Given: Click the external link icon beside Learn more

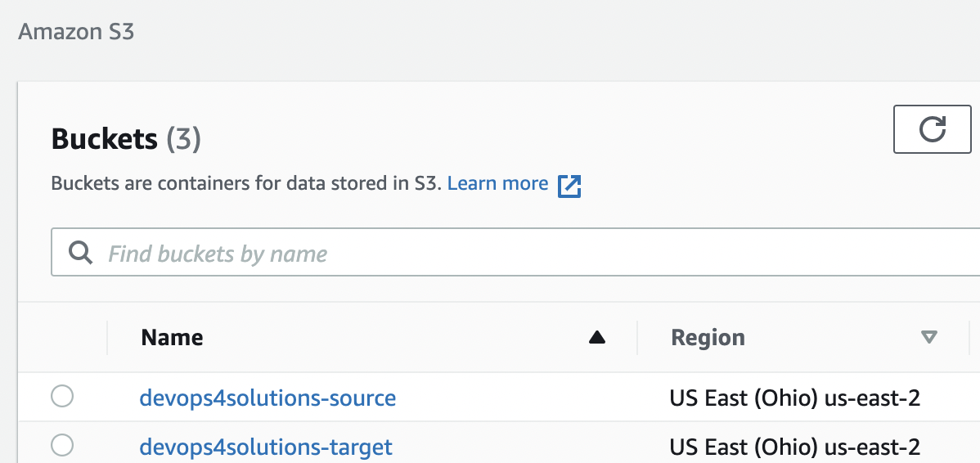Looking at the screenshot, I should click(x=569, y=186).
